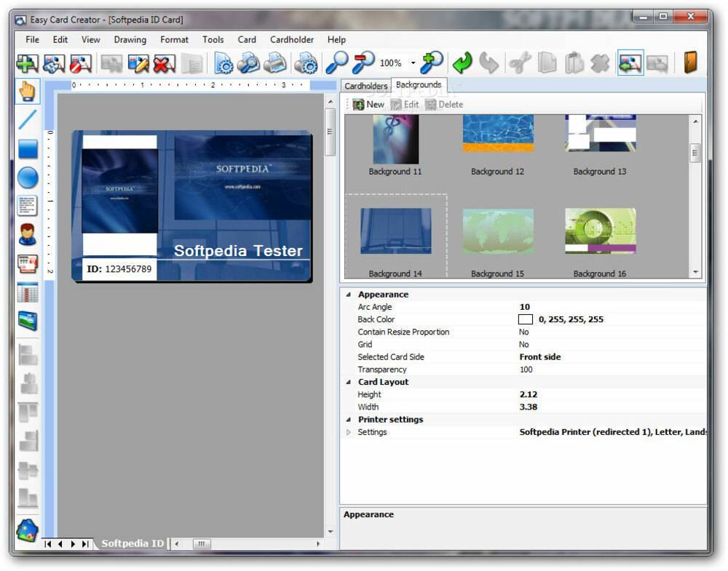The width and height of the screenshot is (728, 571).
Task: Click the New background button
Action: [368, 105]
